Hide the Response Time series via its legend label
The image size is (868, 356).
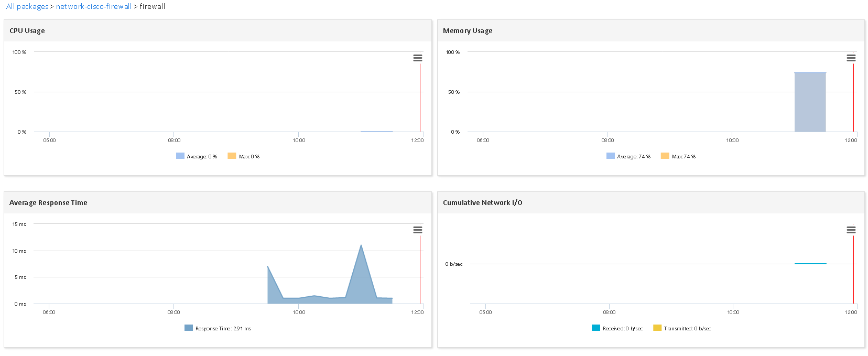pyautogui.click(x=223, y=329)
